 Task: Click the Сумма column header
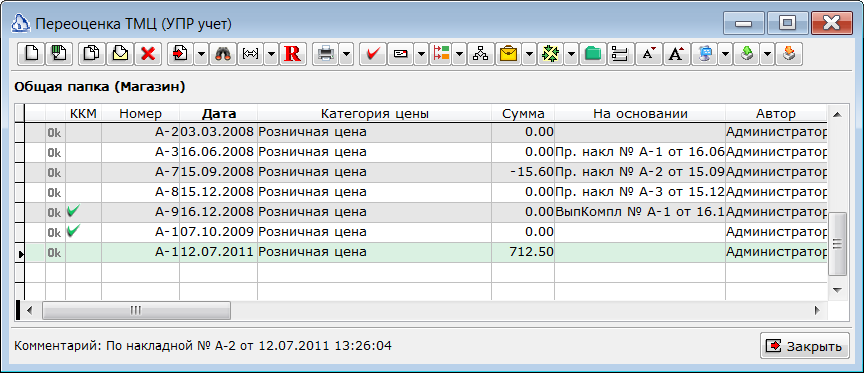tap(523, 114)
